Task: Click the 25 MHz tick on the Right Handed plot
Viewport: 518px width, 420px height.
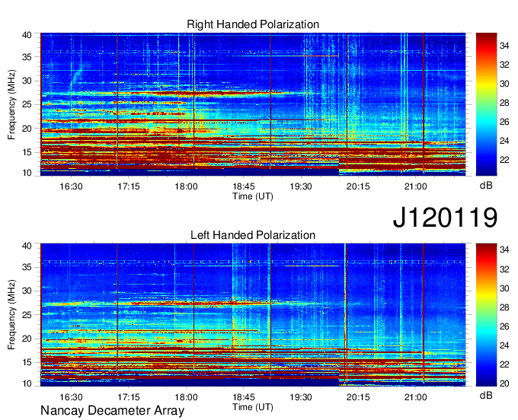Action: pyautogui.click(x=27, y=104)
